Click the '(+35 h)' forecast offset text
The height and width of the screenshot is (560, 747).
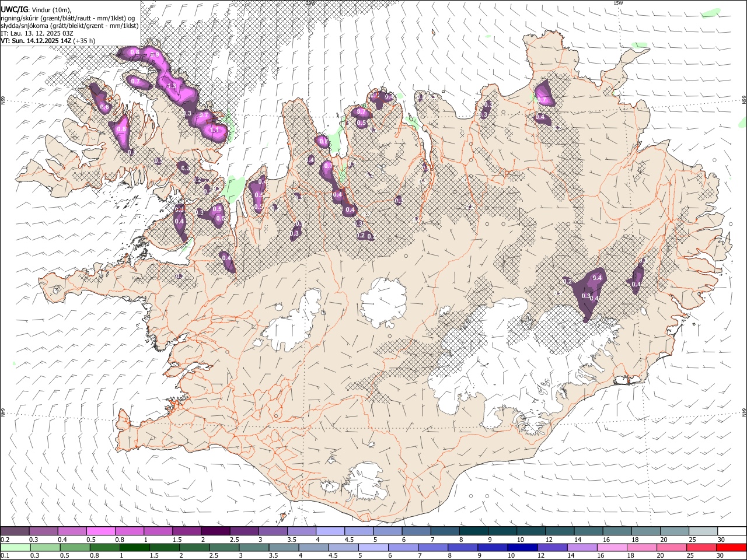(x=85, y=41)
